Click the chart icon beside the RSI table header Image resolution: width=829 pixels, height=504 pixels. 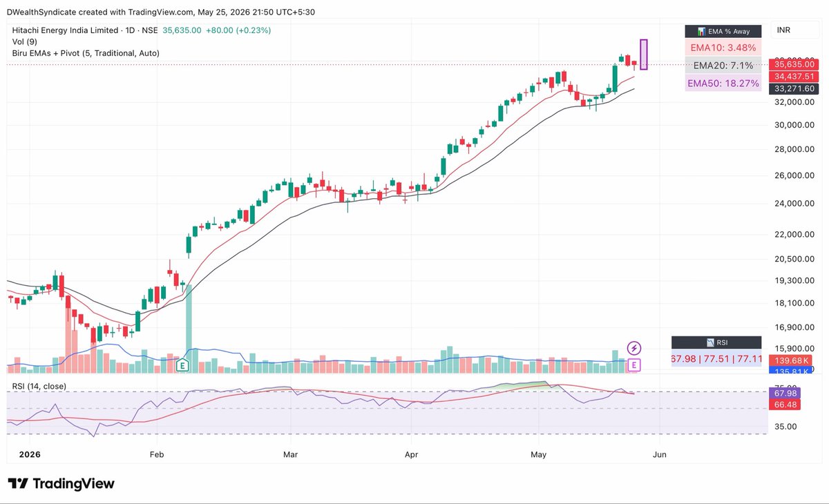[x=712, y=342]
